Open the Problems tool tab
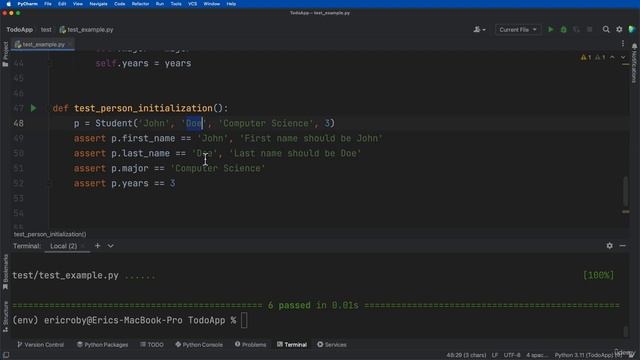Image resolution: width=640 pixels, height=360 pixels. pos(250,344)
